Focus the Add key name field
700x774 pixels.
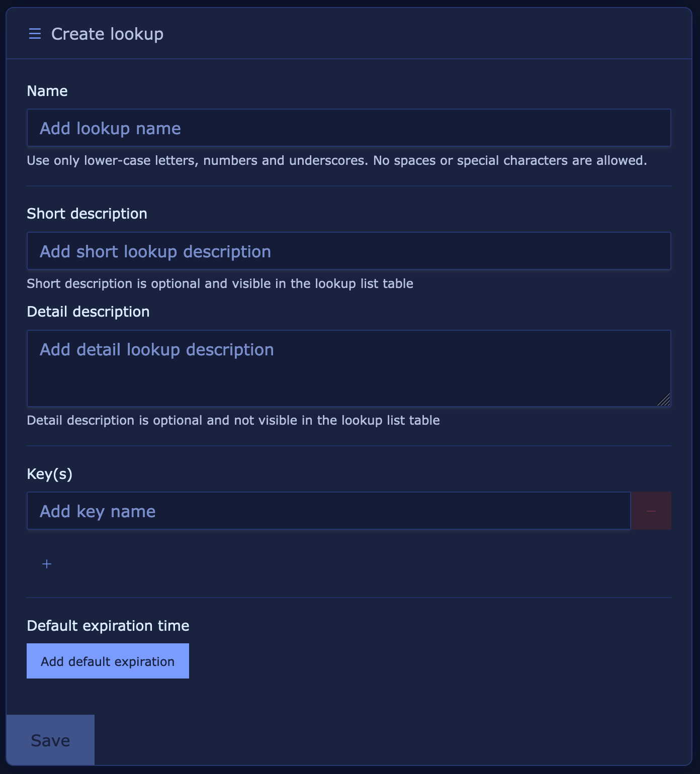329,511
